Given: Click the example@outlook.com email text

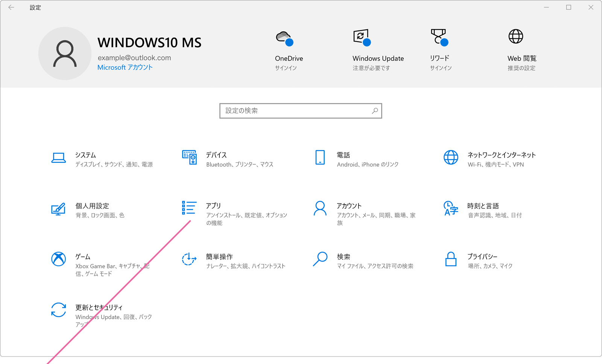Looking at the screenshot, I should [134, 58].
